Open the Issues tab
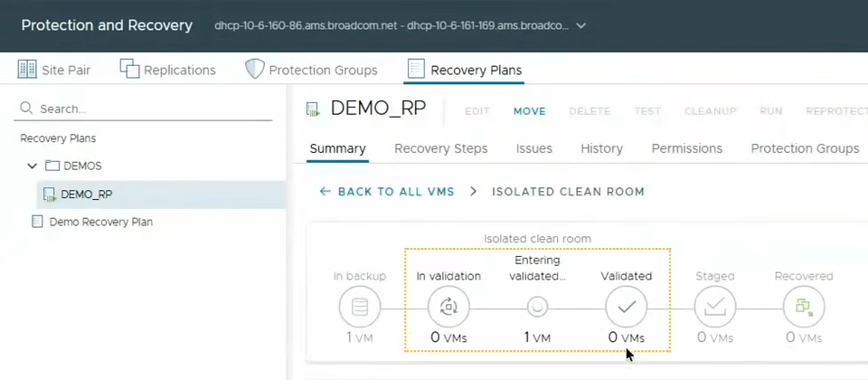Viewport: 868px width, 380px height. coord(534,148)
